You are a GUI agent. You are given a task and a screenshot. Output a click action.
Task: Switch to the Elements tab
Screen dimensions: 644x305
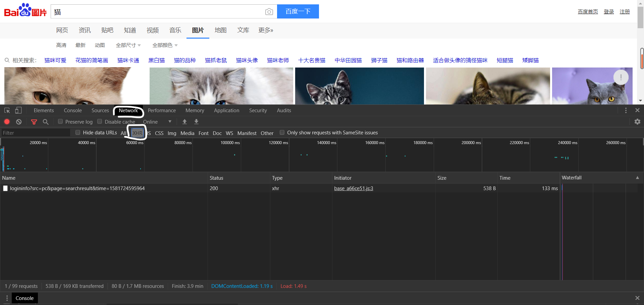(x=44, y=110)
